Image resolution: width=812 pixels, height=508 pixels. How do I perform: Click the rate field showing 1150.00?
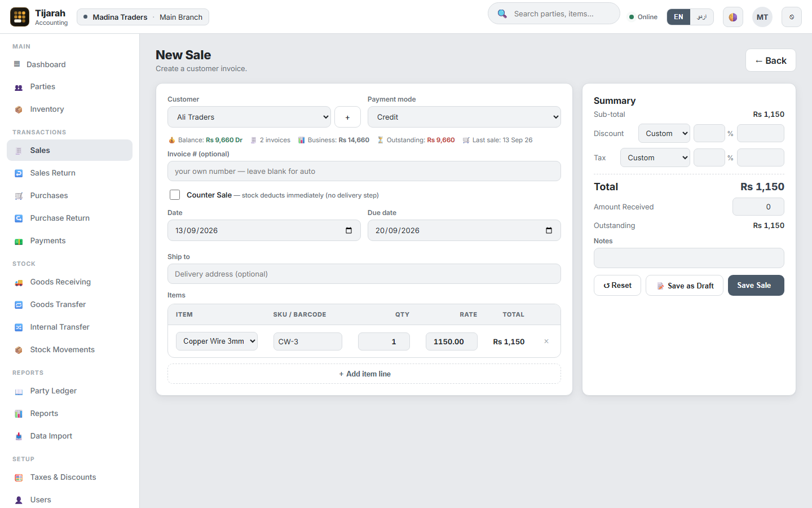(452, 341)
